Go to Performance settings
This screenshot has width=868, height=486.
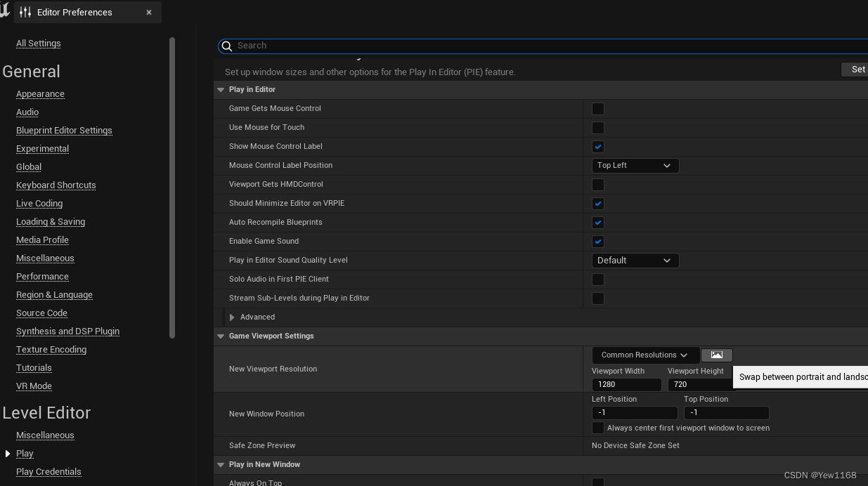42,277
